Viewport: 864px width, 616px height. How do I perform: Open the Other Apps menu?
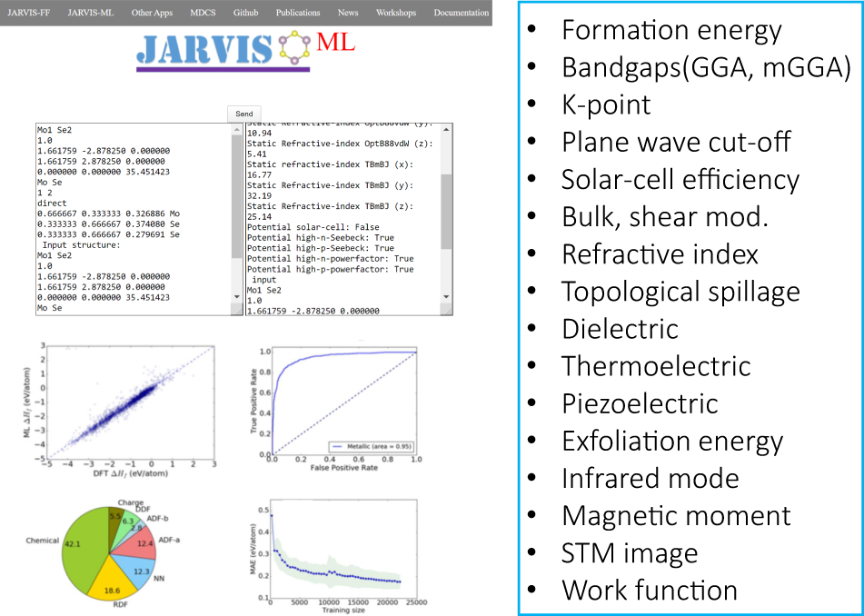pos(152,13)
